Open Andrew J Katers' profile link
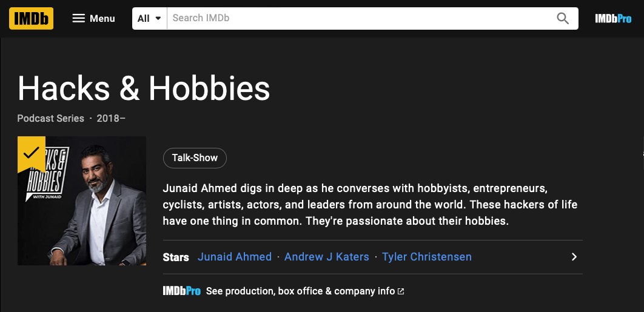644x312 pixels. (x=327, y=257)
